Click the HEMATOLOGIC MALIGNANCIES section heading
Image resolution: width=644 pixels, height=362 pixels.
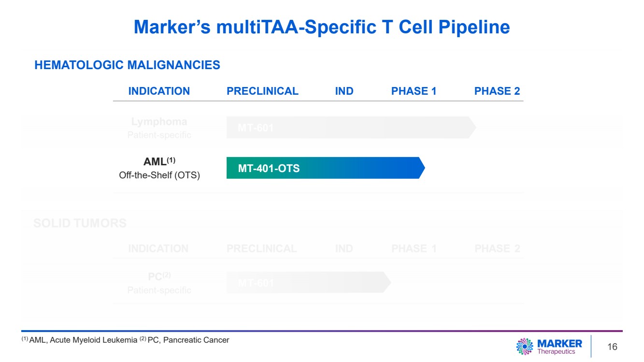127,65
